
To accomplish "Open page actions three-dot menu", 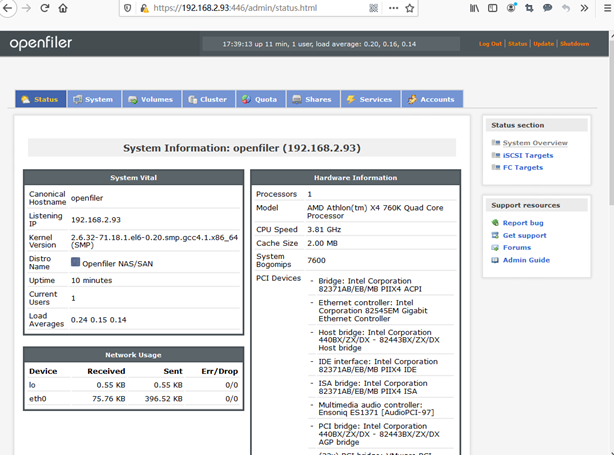I will pyautogui.click(x=394, y=8).
